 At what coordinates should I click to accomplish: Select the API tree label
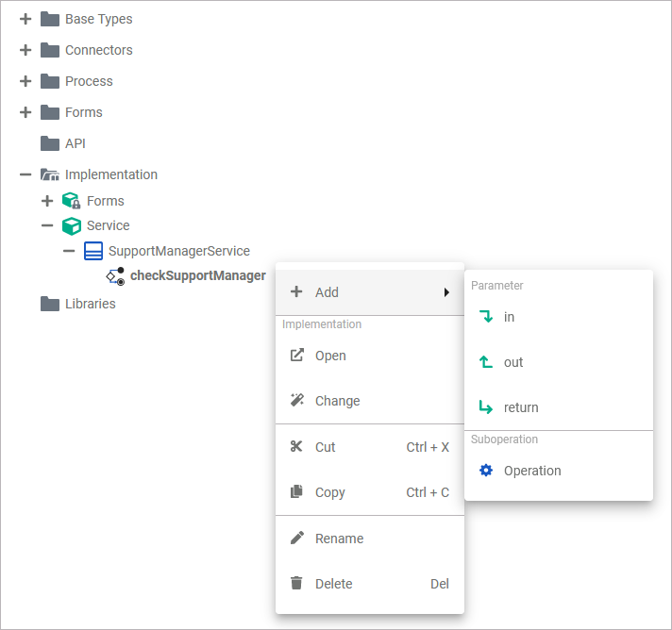[75, 143]
